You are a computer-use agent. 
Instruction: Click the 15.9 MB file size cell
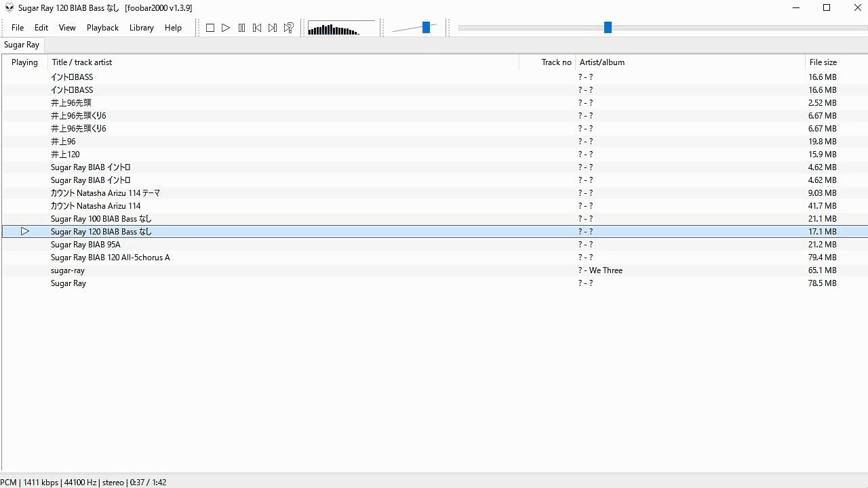pos(822,155)
